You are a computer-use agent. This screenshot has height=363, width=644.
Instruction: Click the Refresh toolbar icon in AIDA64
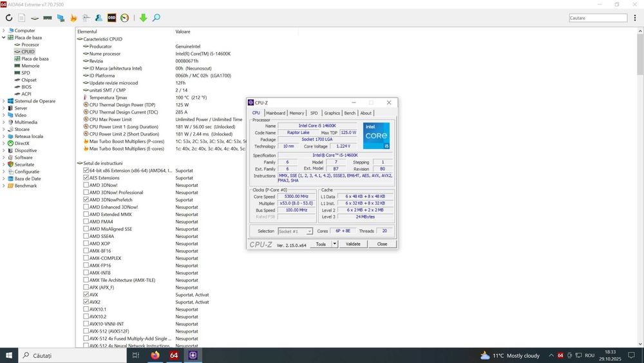[x=9, y=17]
